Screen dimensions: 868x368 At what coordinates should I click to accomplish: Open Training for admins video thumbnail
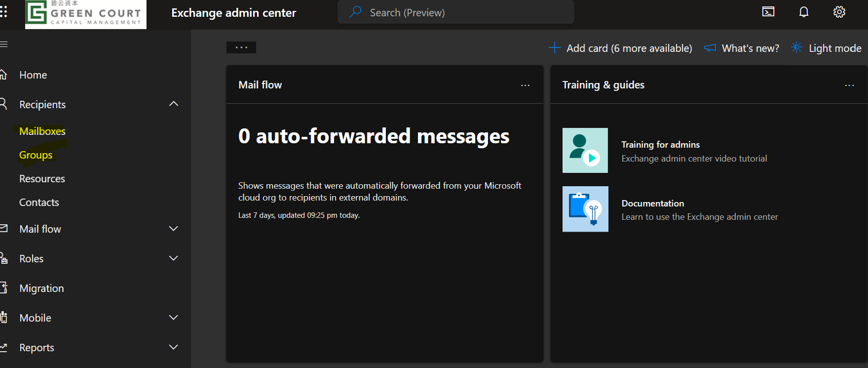[x=585, y=151]
